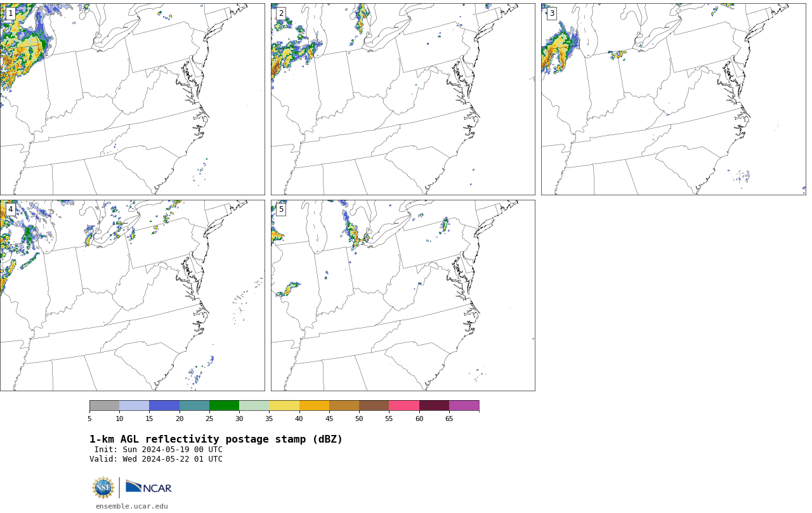Click the panel number 3 label
Image resolution: width=812 pixels, height=513 pixels.
coord(551,13)
